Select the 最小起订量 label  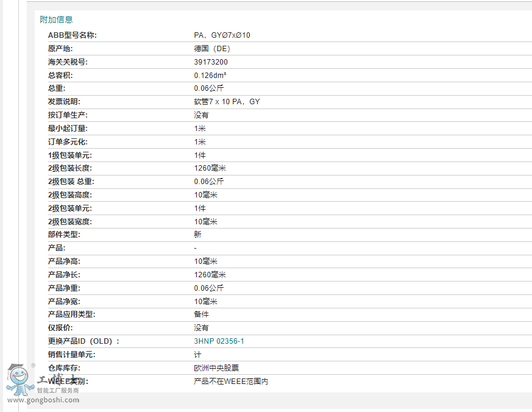click(x=68, y=128)
